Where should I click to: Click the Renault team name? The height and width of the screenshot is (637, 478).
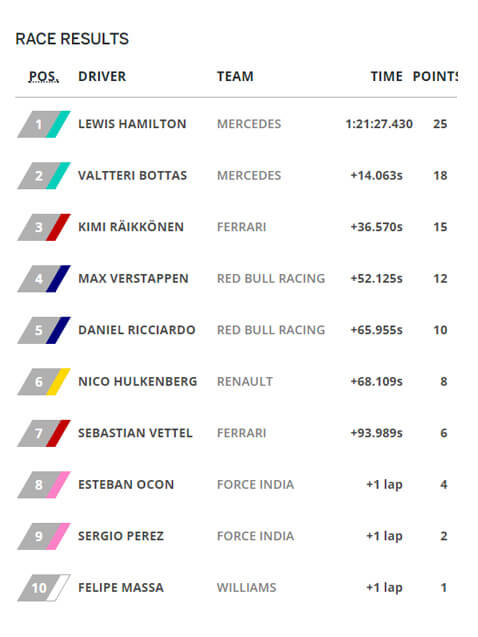point(245,381)
